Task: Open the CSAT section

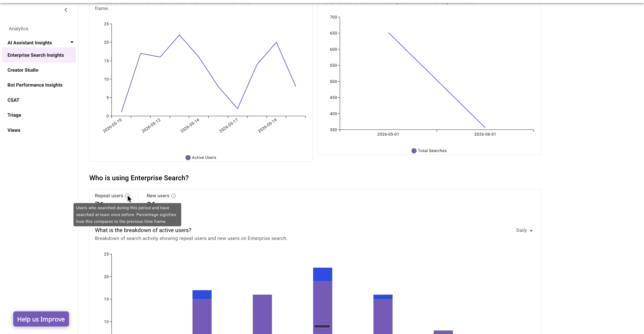Action: pos(13,100)
